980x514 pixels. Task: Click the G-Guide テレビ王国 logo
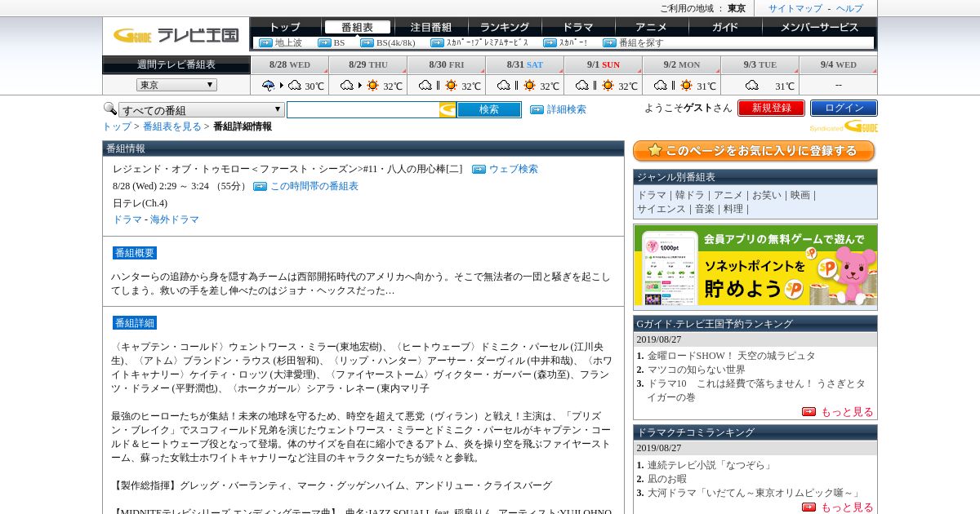point(176,35)
